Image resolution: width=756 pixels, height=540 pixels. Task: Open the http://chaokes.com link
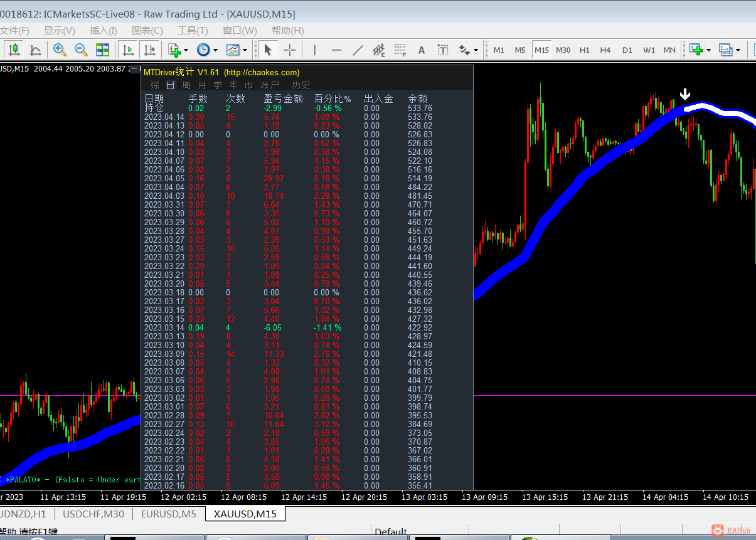tap(262, 72)
